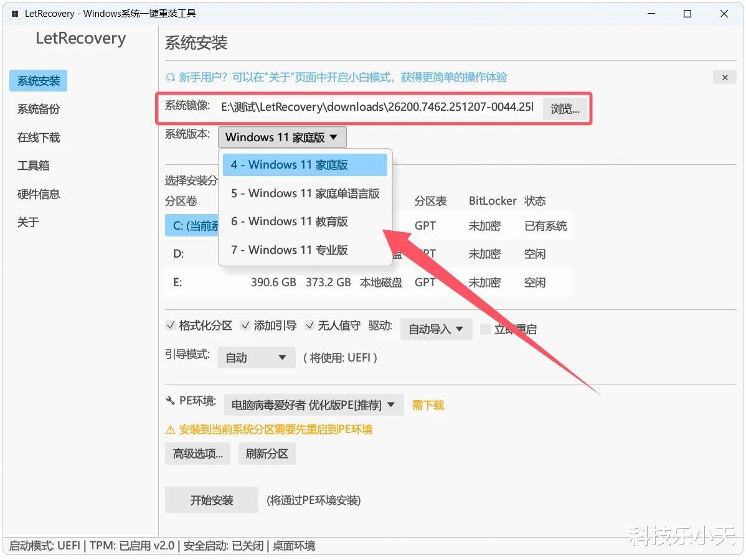Select the D: partition row

(369, 254)
